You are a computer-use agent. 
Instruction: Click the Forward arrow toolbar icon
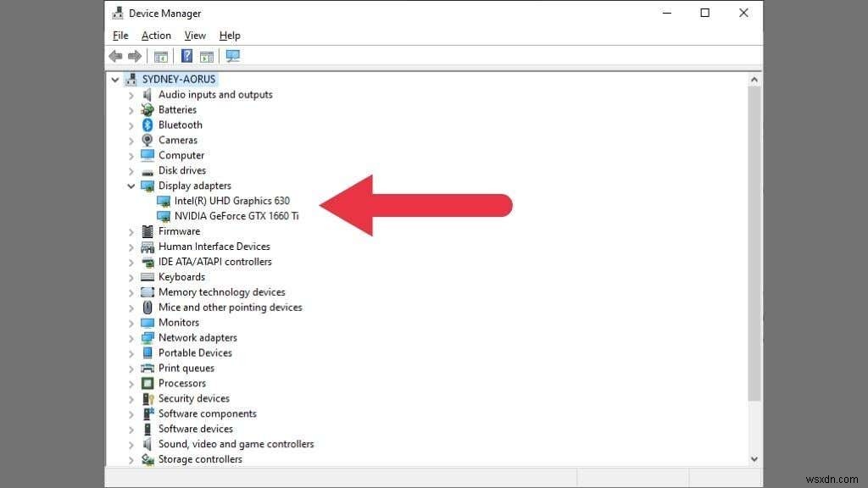(x=135, y=56)
